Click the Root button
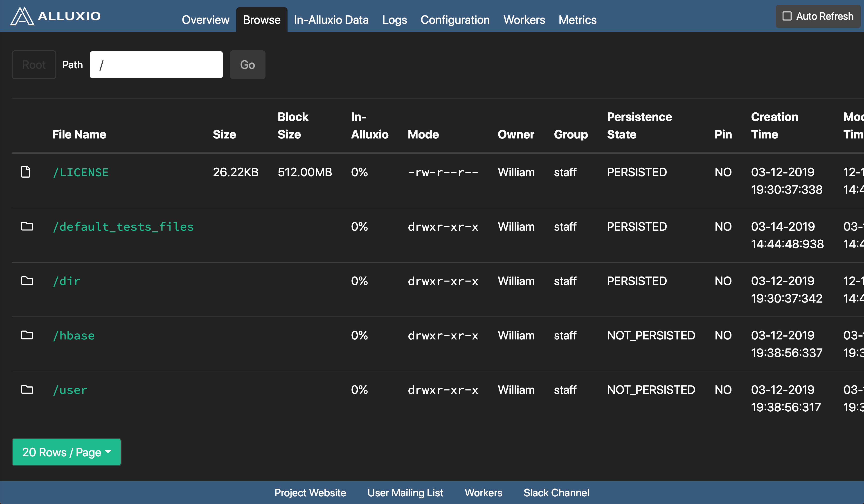864x504 pixels. pos(34,65)
